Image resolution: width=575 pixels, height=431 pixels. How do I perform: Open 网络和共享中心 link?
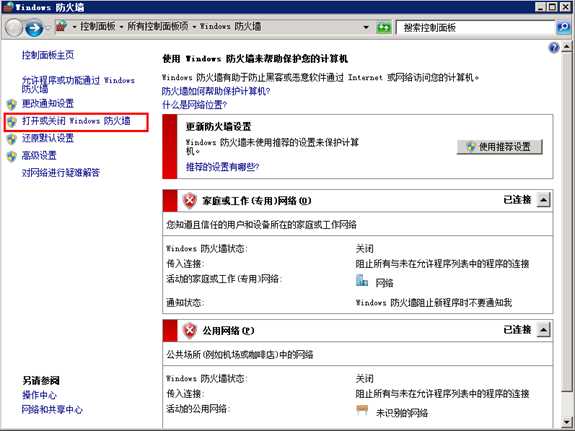[52, 410]
